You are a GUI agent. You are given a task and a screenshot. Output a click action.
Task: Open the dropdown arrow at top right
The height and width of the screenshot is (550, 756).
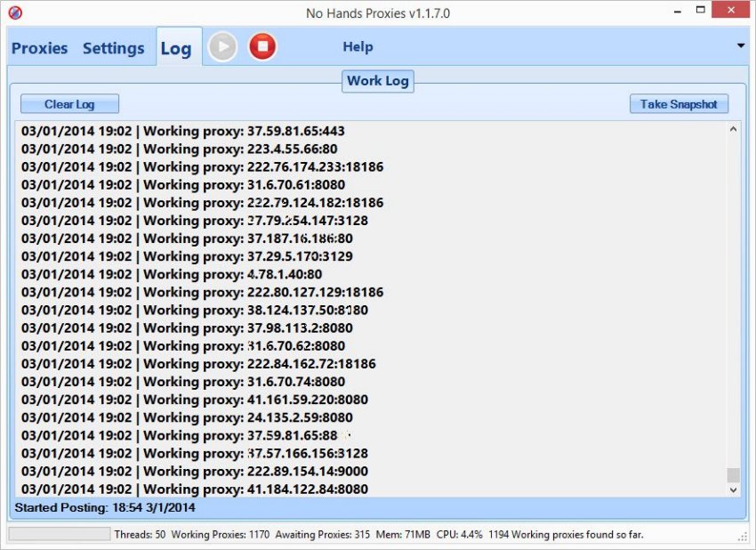741,46
